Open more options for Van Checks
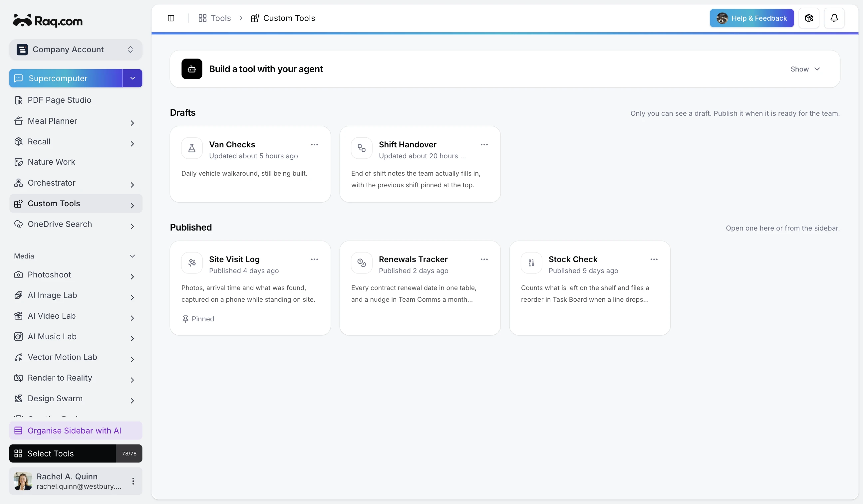Image resolution: width=863 pixels, height=504 pixels. (314, 145)
